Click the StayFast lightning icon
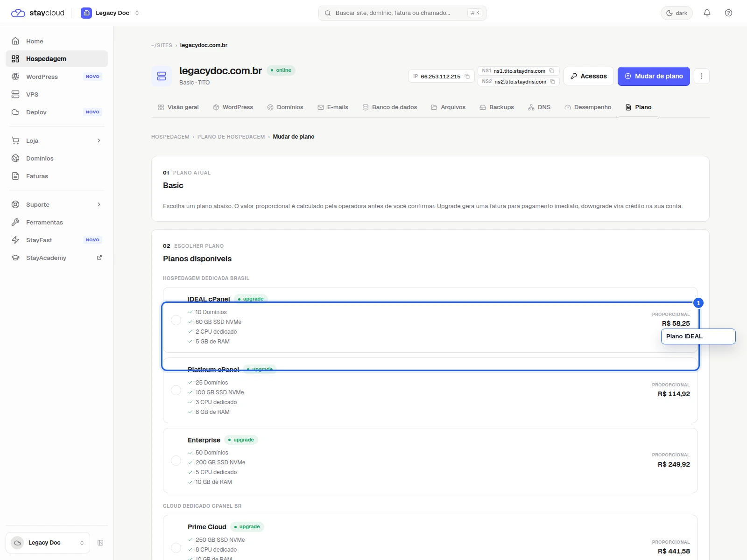Screen dimensions: 747x560 click(x=15, y=240)
